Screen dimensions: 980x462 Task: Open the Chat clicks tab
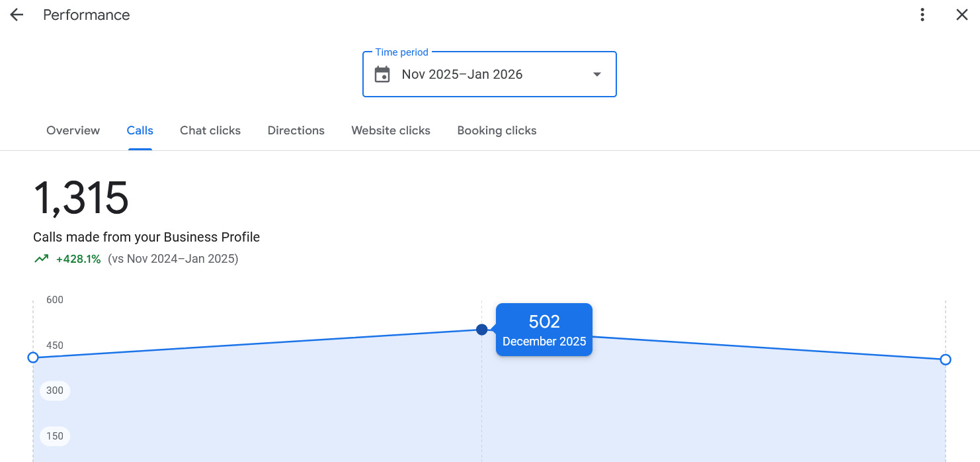tap(210, 130)
